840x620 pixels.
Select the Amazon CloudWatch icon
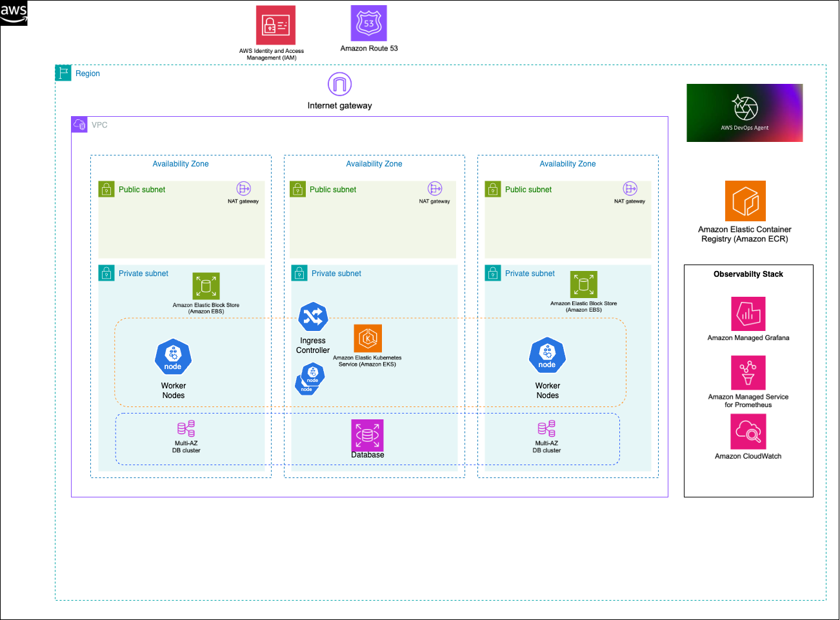tap(748, 431)
